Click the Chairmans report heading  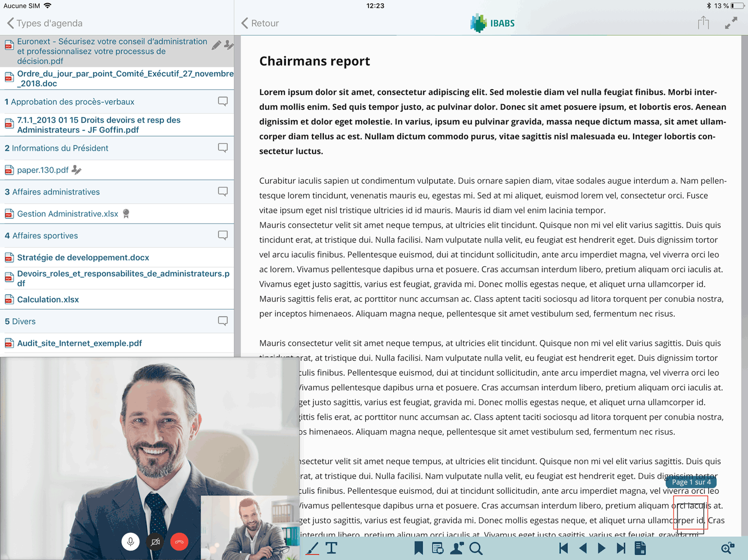click(x=315, y=61)
